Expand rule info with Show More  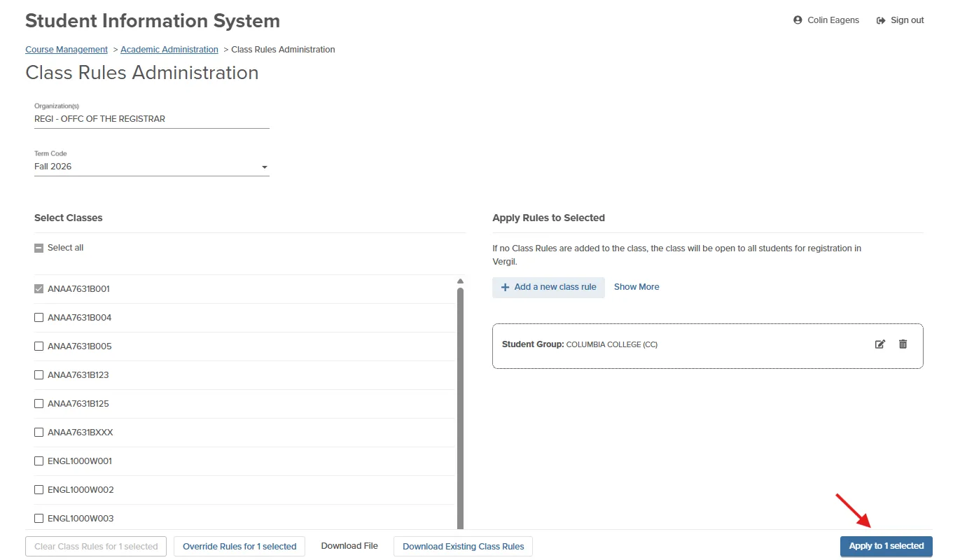(637, 287)
